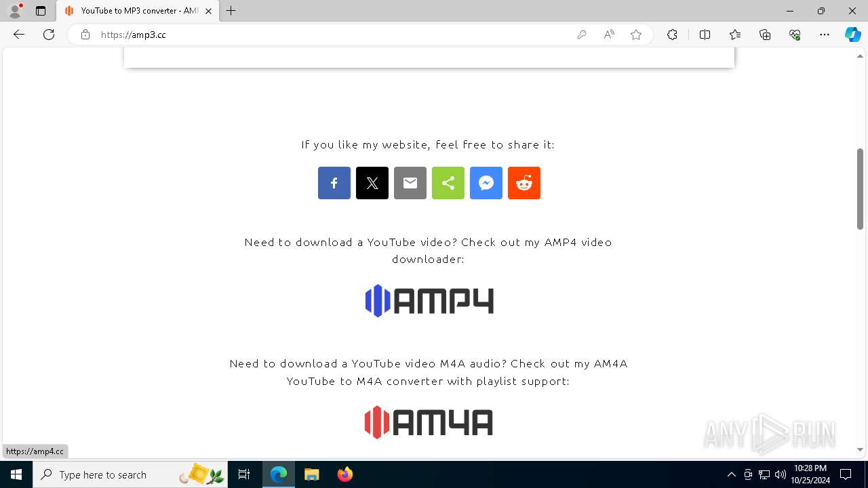
Task: Share via Facebook Messenger icon
Action: pyautogui.click(x=486, y=183)
